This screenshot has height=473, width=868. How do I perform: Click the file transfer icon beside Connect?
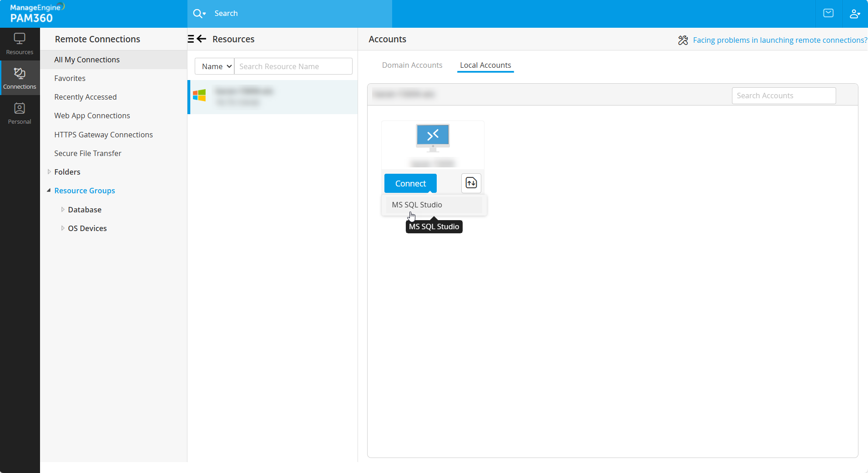[x=471, y=183]
